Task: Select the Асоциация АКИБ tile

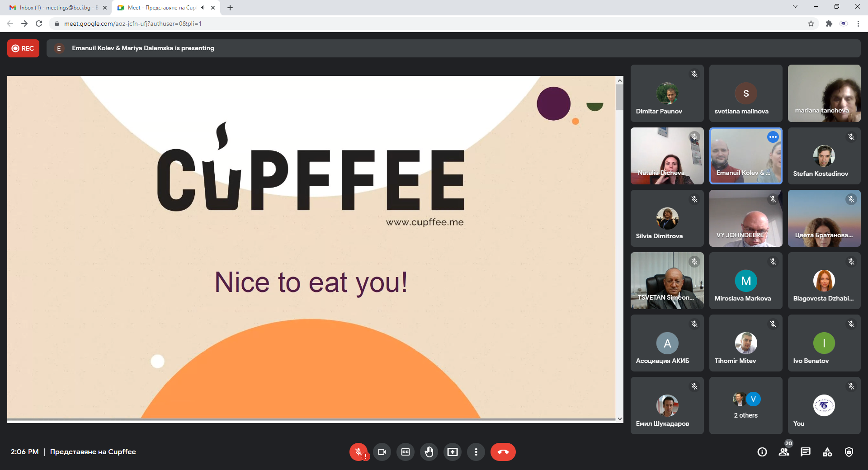Action: click(x=667, y=343)
